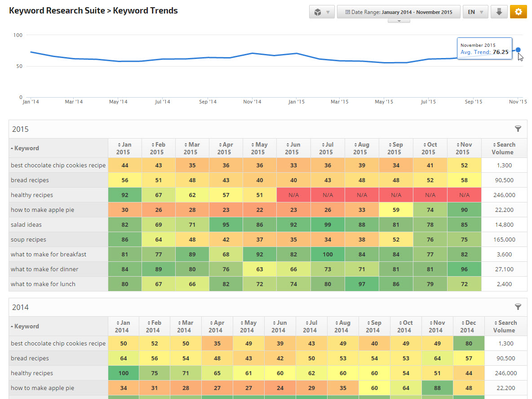Open settings with the orange gear icon
Image resolution: width=532 pixels, height=399 pixels.
pyautogui.click(x=518, y=12)
